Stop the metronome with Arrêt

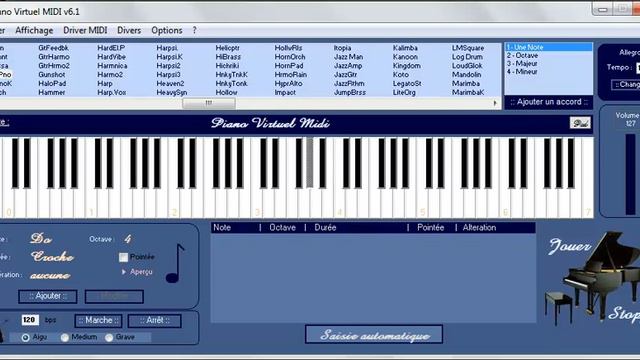pyautogui.click(x=154, y=321)
